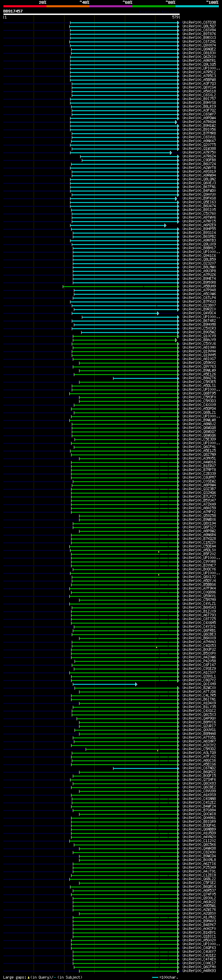Image resolution: width=222 pixels, height=980 pixels.
Task: Click the UniRef100_Q74F05 label
Action: (x=199, y=894)
